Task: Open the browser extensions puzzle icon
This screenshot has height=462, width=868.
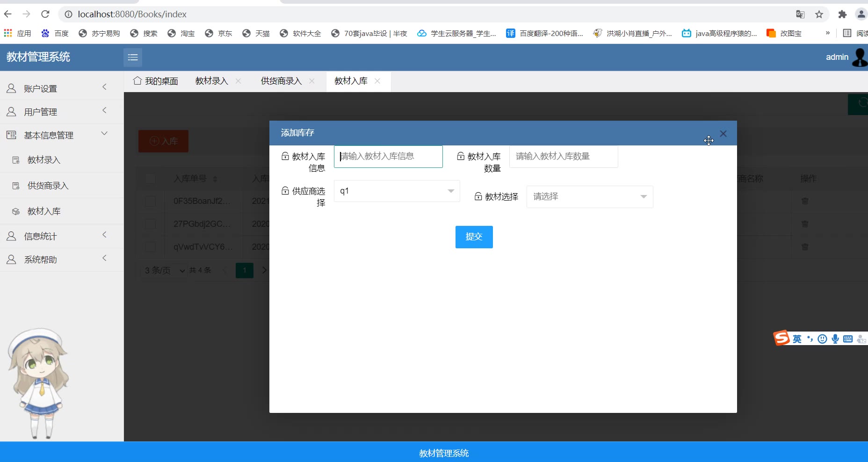Action: coord(842,14)
